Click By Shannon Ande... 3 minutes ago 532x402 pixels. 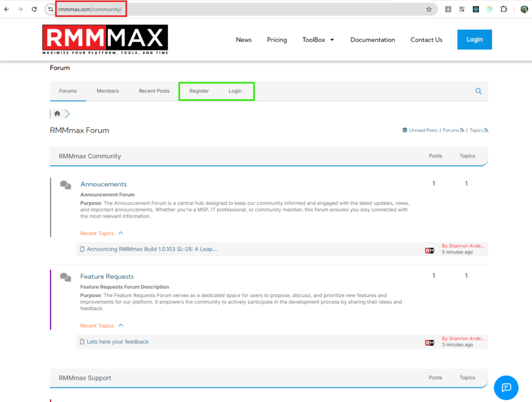pyautogui.click(x=463, y=342)
